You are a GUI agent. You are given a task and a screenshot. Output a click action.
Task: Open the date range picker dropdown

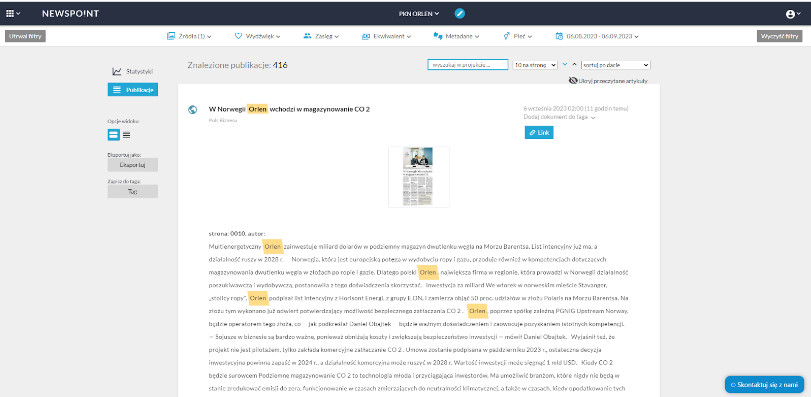coord(596,36)
